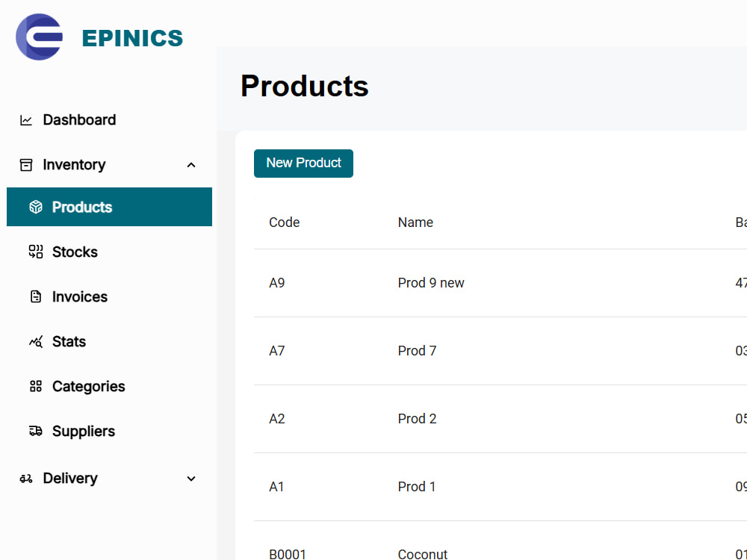Click the Stocks scan icon
The height and width of the screenshot is (560, 747).
36,252
